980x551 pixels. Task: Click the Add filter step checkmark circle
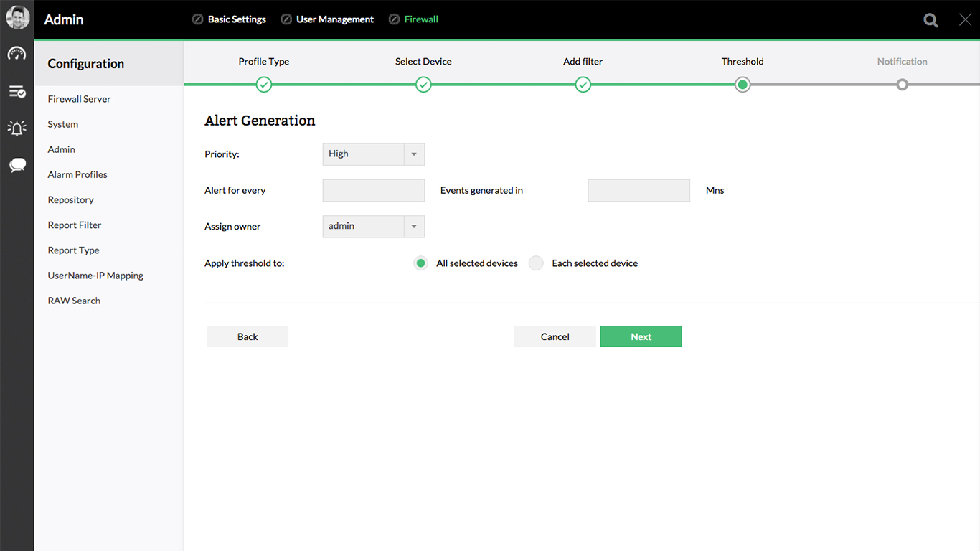pos(583,85)
